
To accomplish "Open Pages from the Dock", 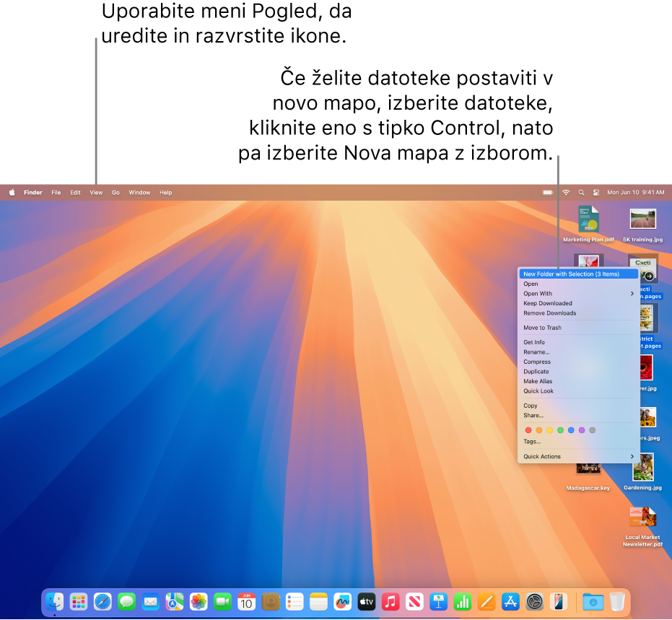I will click(486, 602).
